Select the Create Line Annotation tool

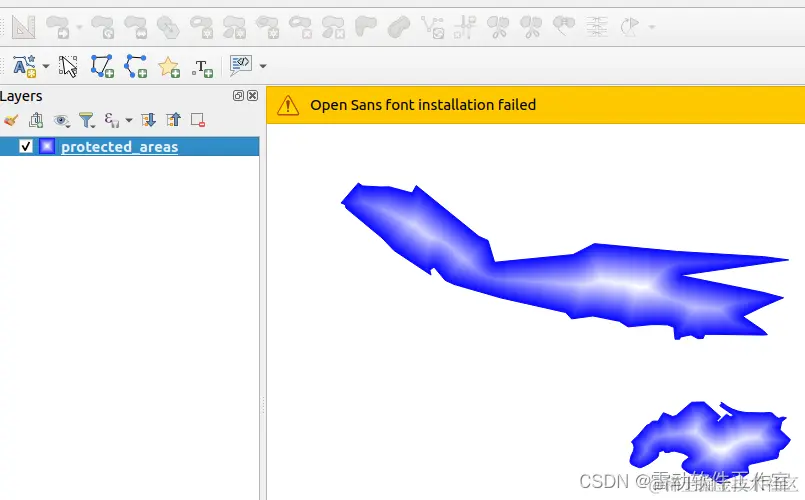tap(136, 66)
